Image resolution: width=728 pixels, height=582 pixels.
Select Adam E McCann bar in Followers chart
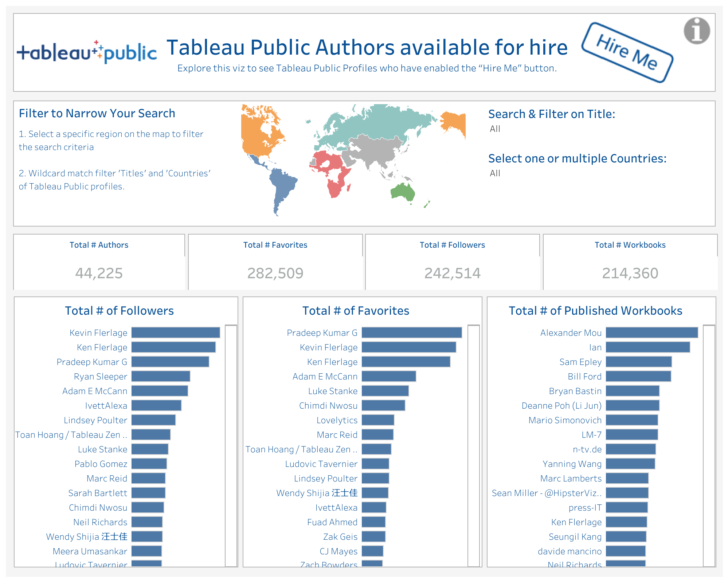(160, 391)
